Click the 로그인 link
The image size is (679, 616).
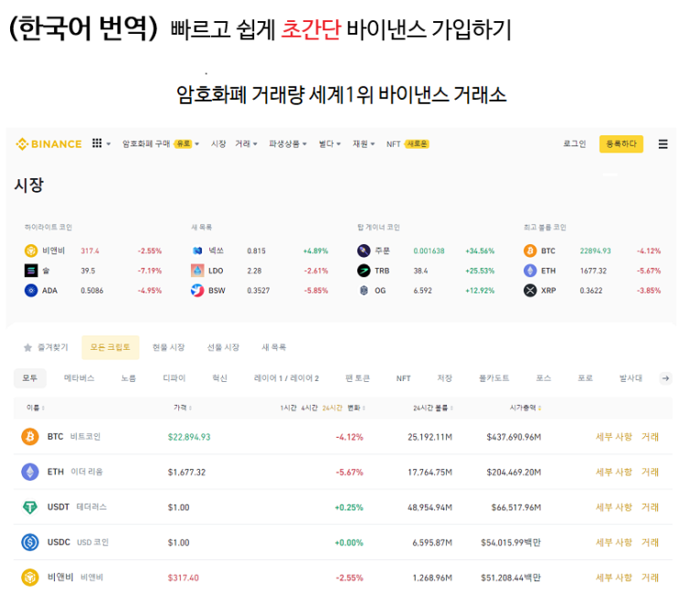(x=575, y=143)
